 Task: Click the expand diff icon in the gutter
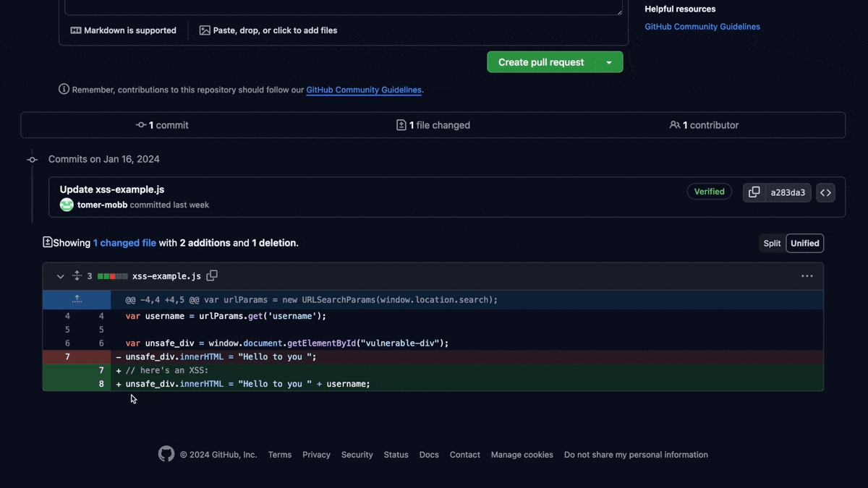[77, 299]
